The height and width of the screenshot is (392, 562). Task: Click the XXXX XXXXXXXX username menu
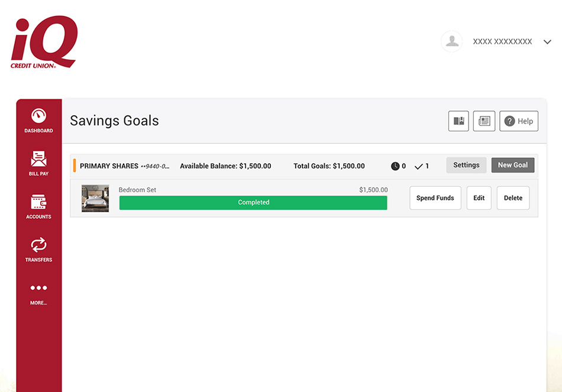(502, 42)
